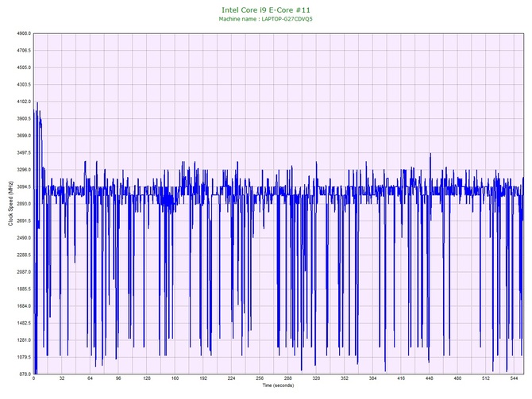Click the '878.0' y-axis tick label
532x399 pixels.
pyautogui.click(x=25, y=374)
